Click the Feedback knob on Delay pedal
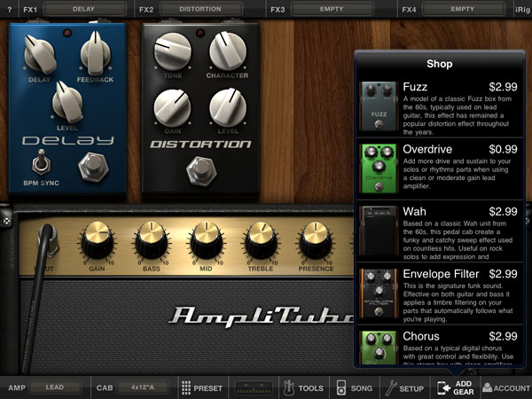The width and height of the screenshot is (532, 399). point(96,53)
